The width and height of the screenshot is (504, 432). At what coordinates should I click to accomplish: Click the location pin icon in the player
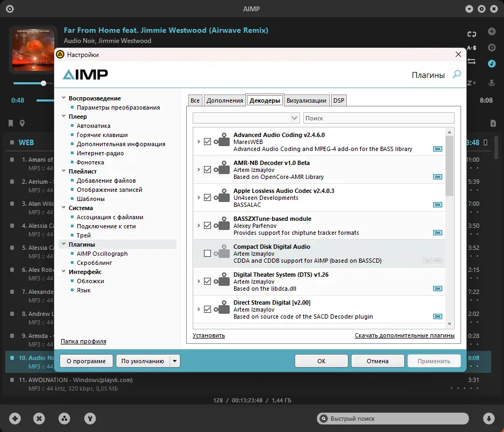[x=22, y=123]
